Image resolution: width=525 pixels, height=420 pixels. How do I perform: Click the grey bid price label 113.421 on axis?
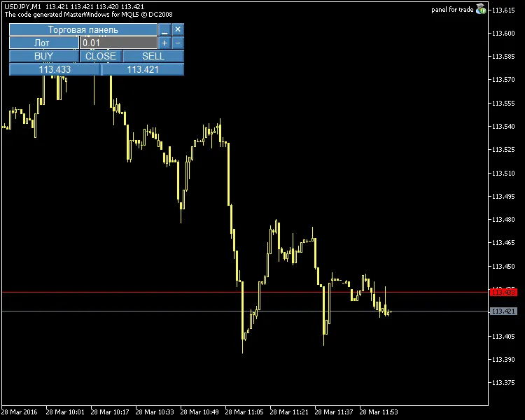pyautogui.click(x=504, y=311)
